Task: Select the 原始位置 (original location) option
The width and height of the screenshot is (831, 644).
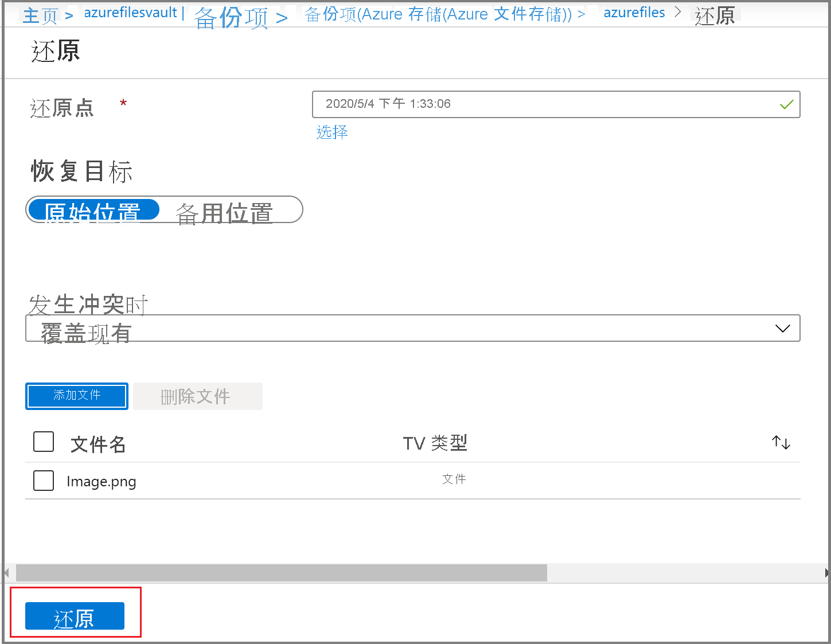Action: point(93,210)
